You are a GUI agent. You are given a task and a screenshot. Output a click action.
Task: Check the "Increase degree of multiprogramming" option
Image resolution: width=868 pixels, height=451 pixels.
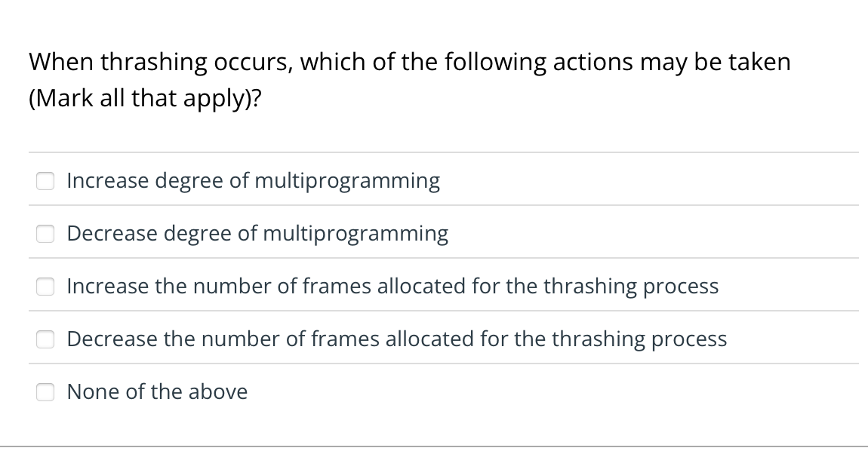point(45,180)
